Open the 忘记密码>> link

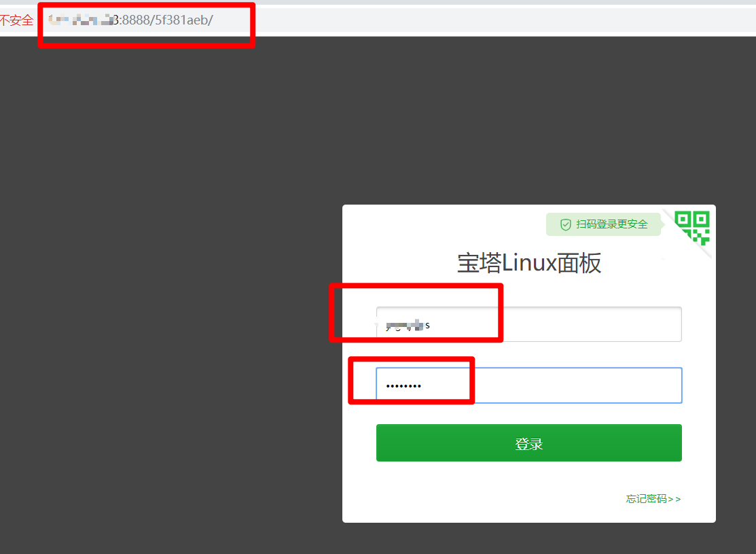pos(653,498)
